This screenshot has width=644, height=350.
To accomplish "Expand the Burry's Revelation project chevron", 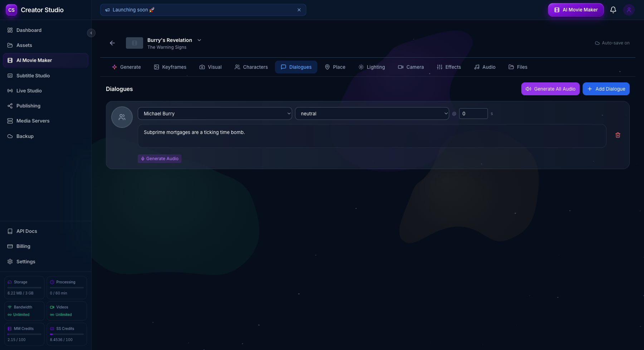I will (x=199, y=40).
